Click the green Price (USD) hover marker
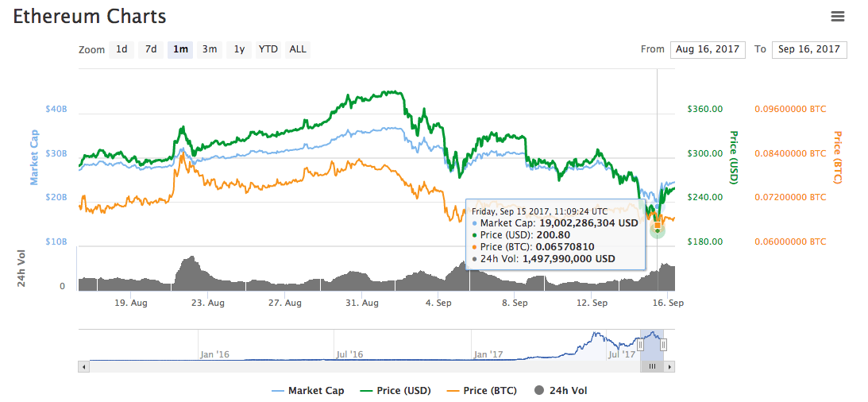Screen dimensions: 868x402 click(x=658, y=230)
